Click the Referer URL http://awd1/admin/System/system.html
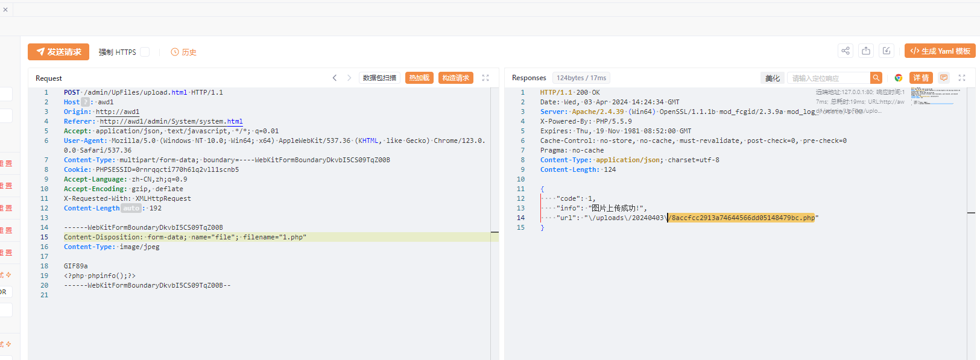This screenshot has width=980, height=360. pyautogui.click(x=171, y=121)
